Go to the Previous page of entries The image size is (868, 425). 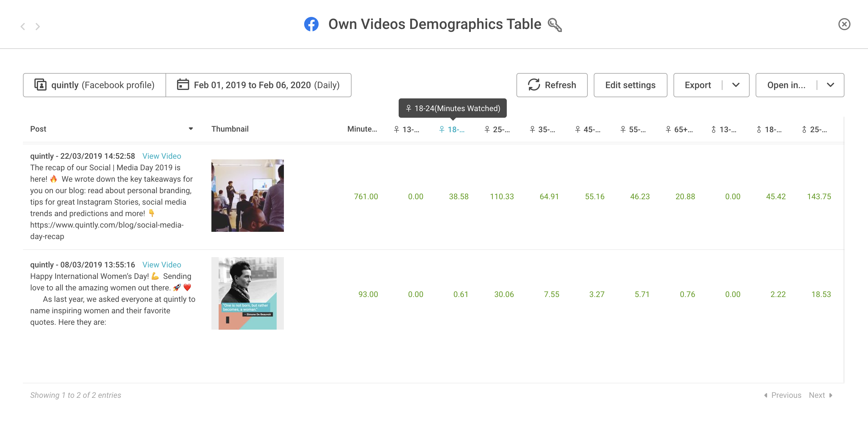coord(783,395)
